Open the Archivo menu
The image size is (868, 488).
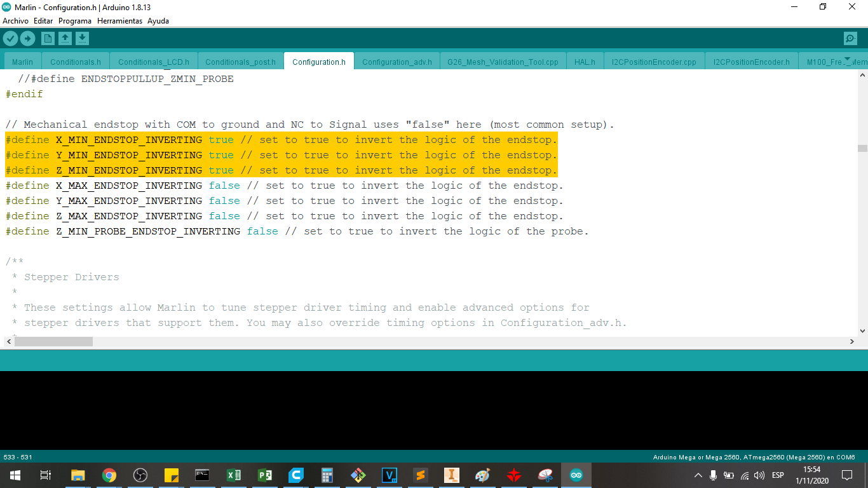point(15,21)
